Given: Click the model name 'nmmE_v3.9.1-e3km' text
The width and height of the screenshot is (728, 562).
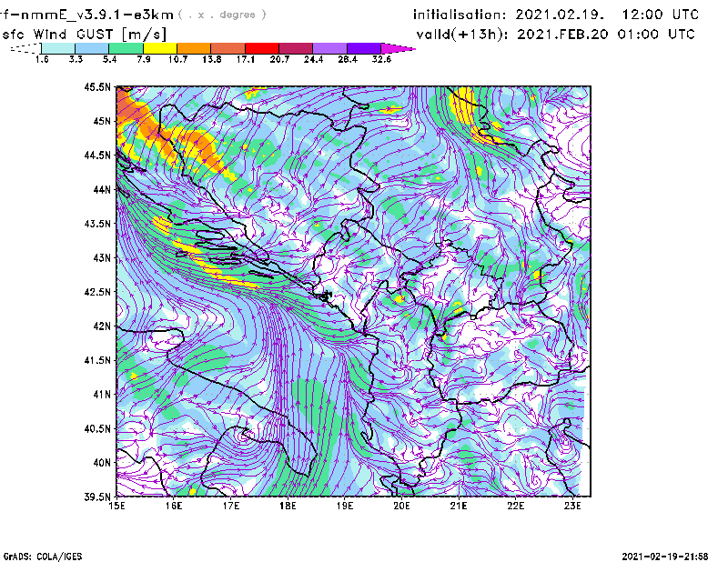Looking at the screenshot, I should click(x=97, y=15).
